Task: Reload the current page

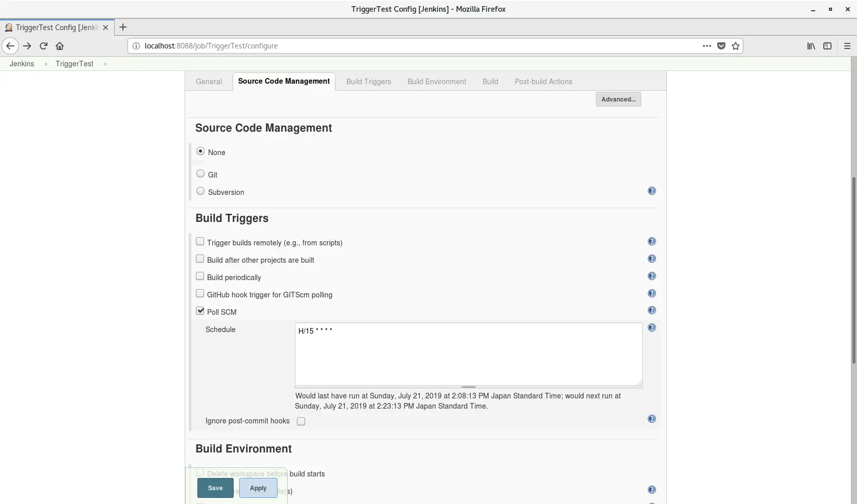Action: point(43,46)
